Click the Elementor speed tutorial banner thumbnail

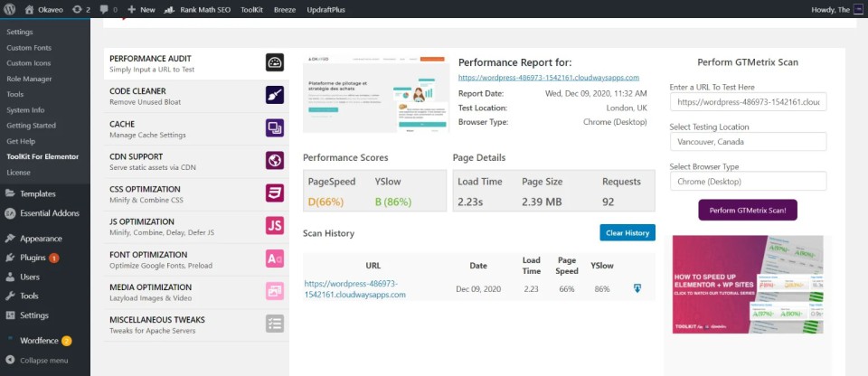[748, 285]
